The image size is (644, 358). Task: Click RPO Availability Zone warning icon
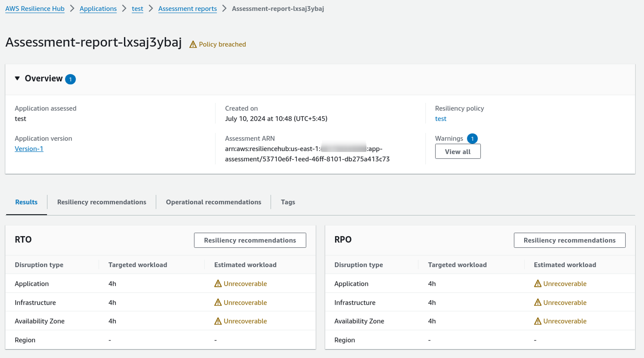click(537, 321)
